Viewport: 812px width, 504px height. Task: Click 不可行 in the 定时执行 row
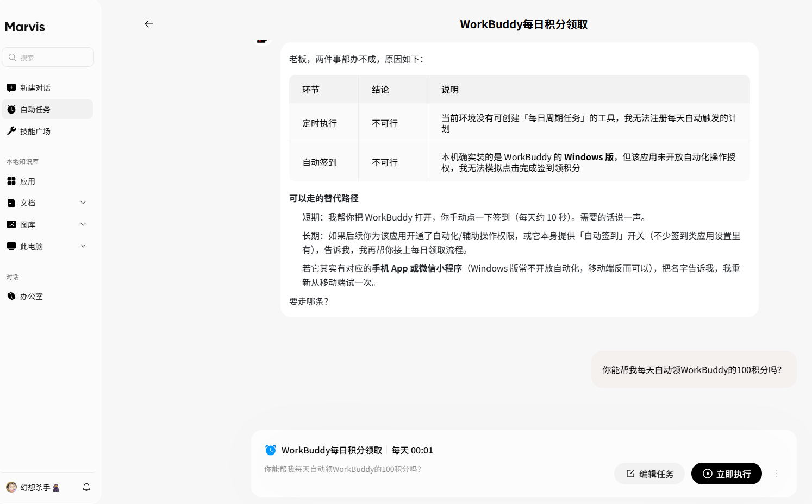click(385, 123)
